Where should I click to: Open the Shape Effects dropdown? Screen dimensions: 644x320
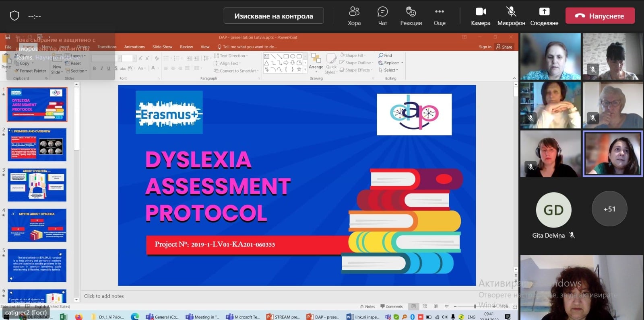pyautogui.click(x=356, y=70)
